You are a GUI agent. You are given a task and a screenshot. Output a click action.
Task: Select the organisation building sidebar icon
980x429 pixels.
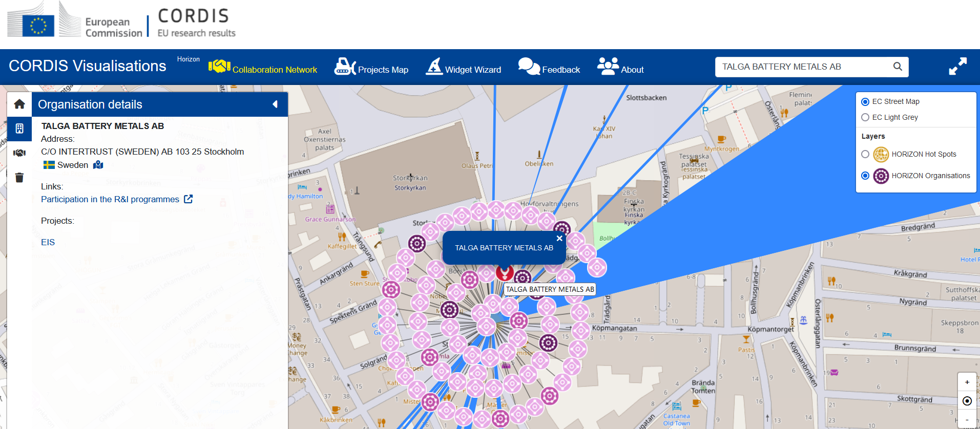point(19,128)
